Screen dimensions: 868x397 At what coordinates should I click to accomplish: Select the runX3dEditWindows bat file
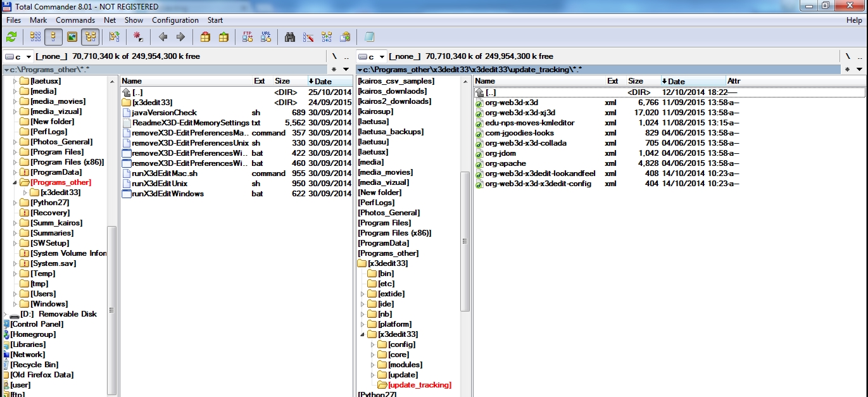[168, 194]
